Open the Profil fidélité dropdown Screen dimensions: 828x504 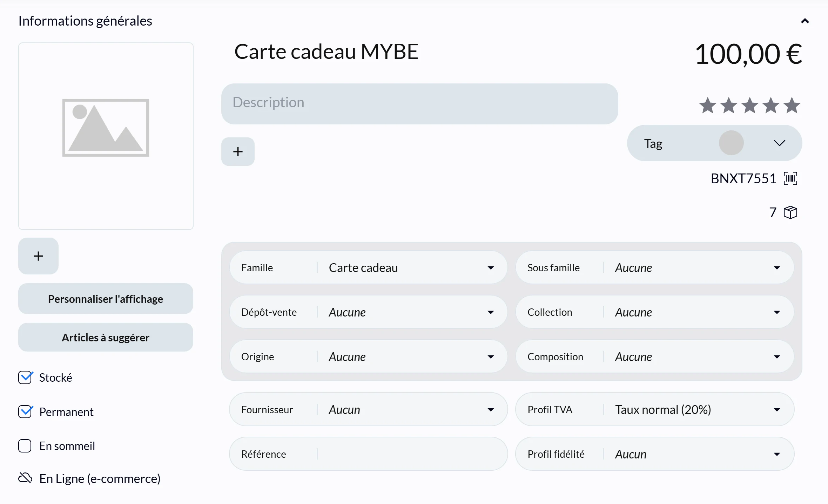pyautogui.click(x=654, y=454)
